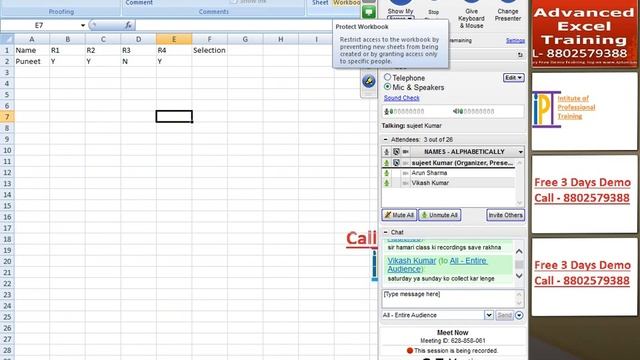This screenshot has height=360, width=640.
Task: Open the All - Entire Audience recipient dropdown
Action: click(x=489, y=315)
